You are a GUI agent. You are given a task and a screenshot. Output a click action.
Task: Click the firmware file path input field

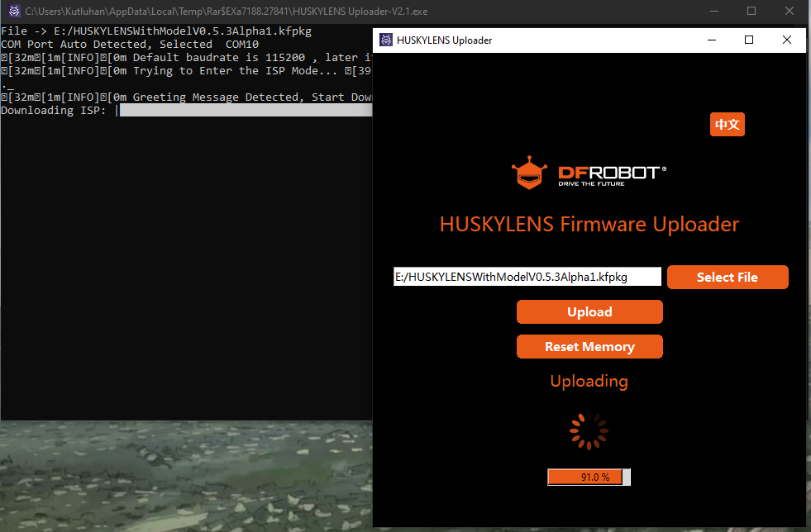pyautogui.click(x=527, y=277)
